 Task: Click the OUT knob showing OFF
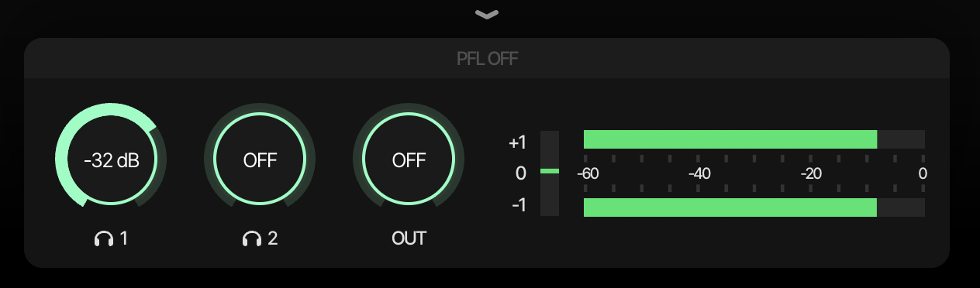[409, 159]
